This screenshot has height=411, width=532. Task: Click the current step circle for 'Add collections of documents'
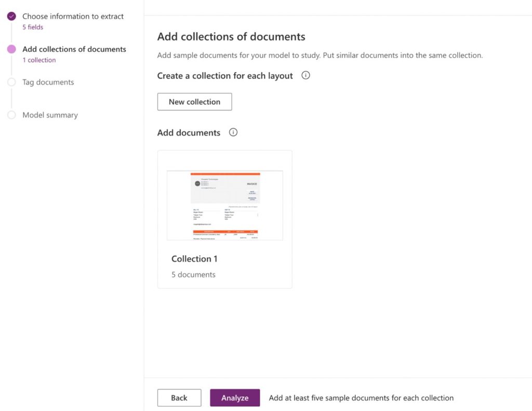tap(11, 49)
